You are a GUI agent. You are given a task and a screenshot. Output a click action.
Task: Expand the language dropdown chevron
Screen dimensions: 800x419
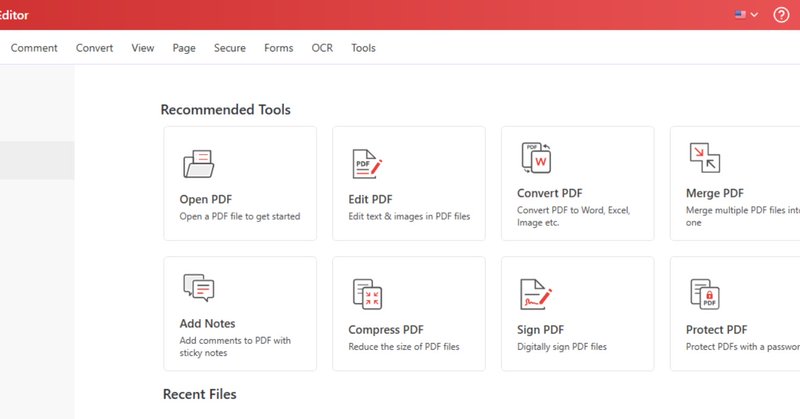(754, 15)
